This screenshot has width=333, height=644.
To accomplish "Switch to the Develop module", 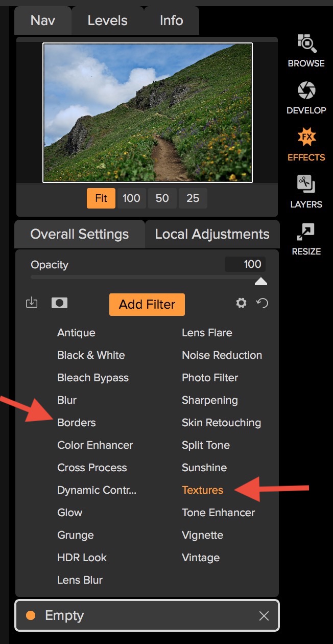I will 306,98.
